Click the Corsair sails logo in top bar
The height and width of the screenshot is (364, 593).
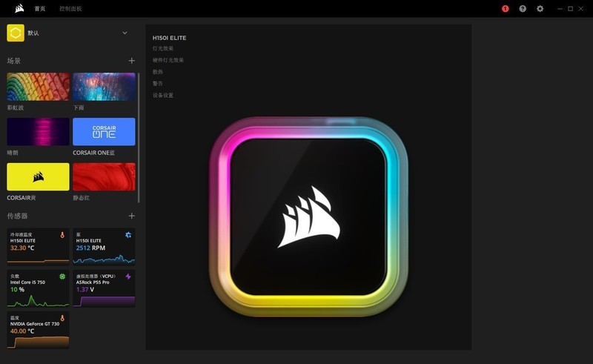click(x=19, y=8)
